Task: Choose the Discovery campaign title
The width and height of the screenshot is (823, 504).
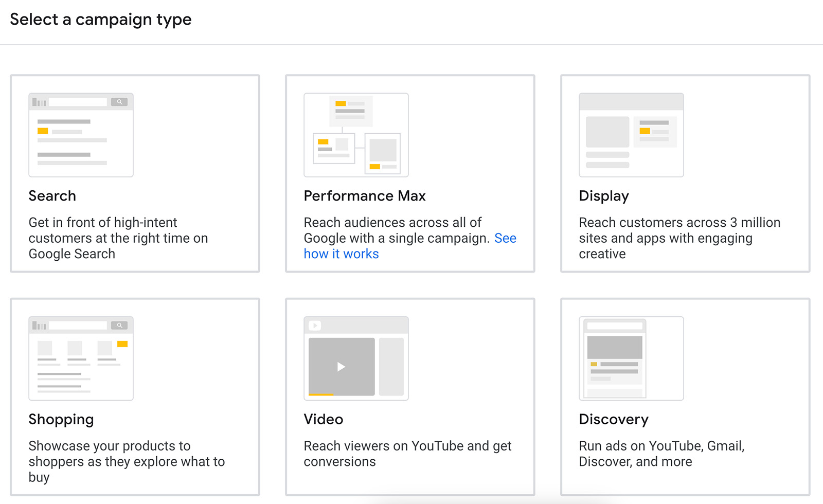Action: [614, 420]
